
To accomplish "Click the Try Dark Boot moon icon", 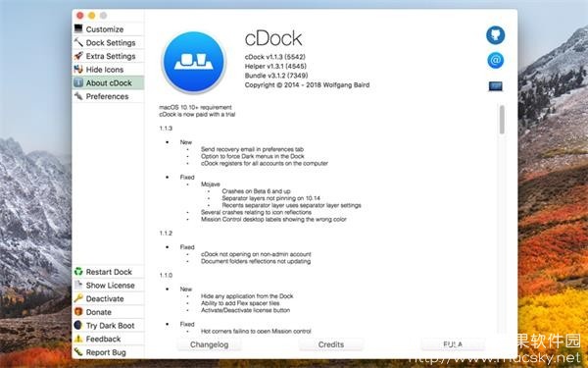I will (78, 325).
